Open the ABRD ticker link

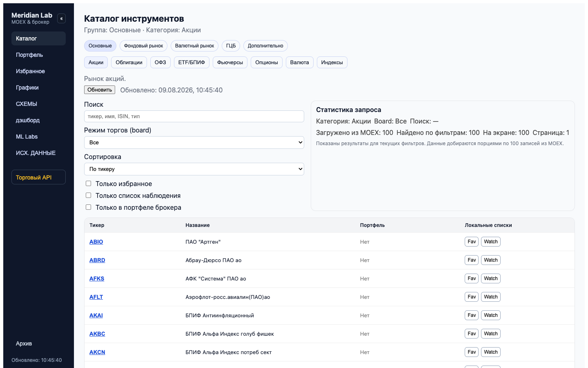click(97, 260)
